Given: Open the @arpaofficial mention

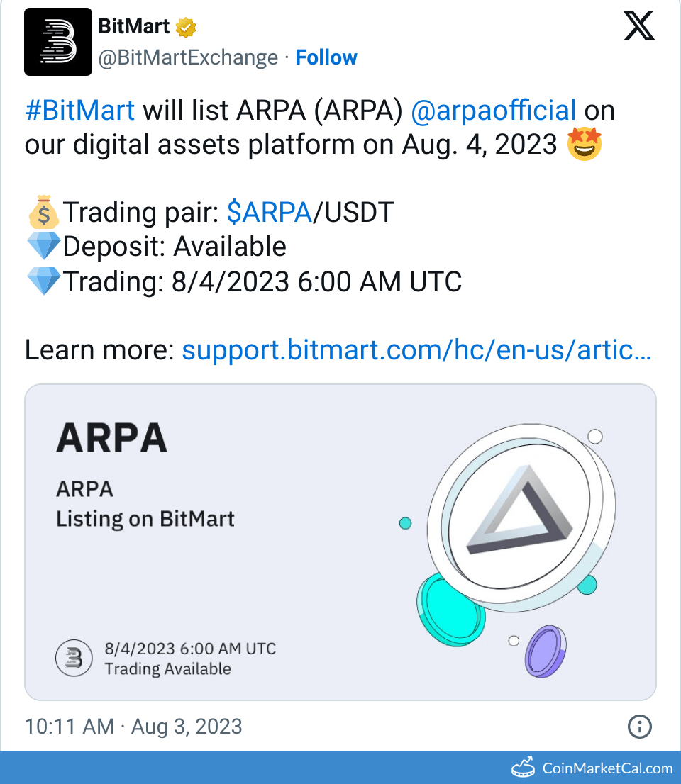Looking at the screenshot, I should click(x=493, y=111).
